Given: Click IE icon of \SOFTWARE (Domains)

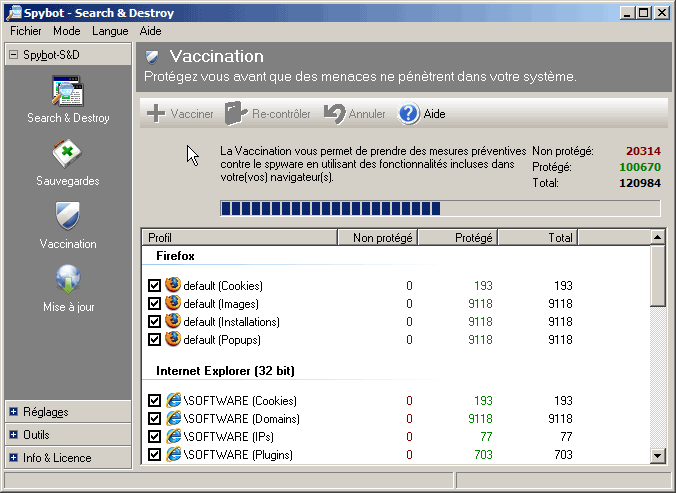Looking at the screenshot, I should (173, 418).
